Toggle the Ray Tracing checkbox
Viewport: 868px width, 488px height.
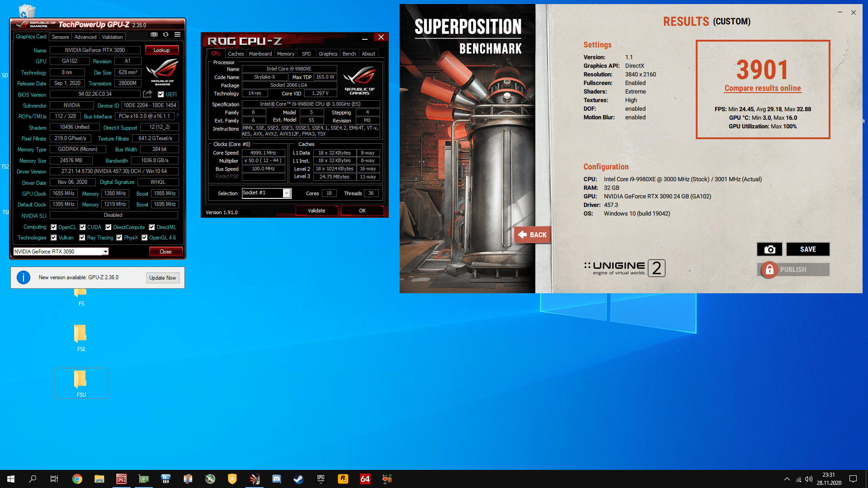click(x=82, y=238)
